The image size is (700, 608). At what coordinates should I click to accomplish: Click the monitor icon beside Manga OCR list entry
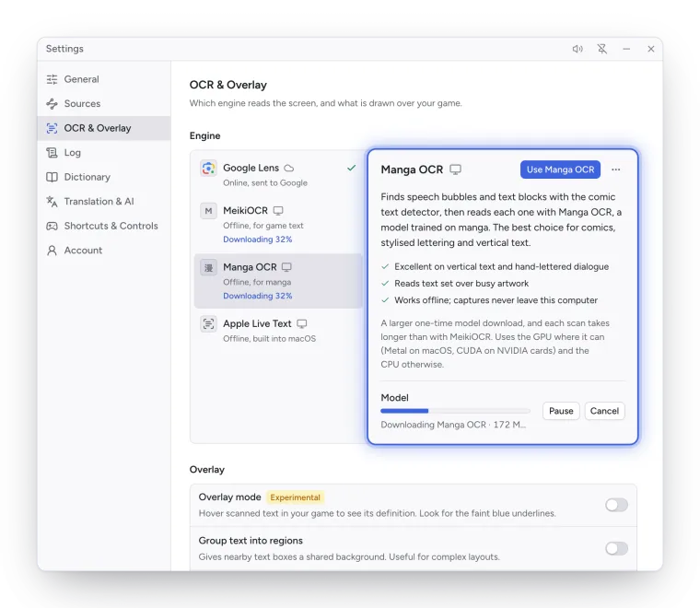pyautogui.click(x=286, y=267)
